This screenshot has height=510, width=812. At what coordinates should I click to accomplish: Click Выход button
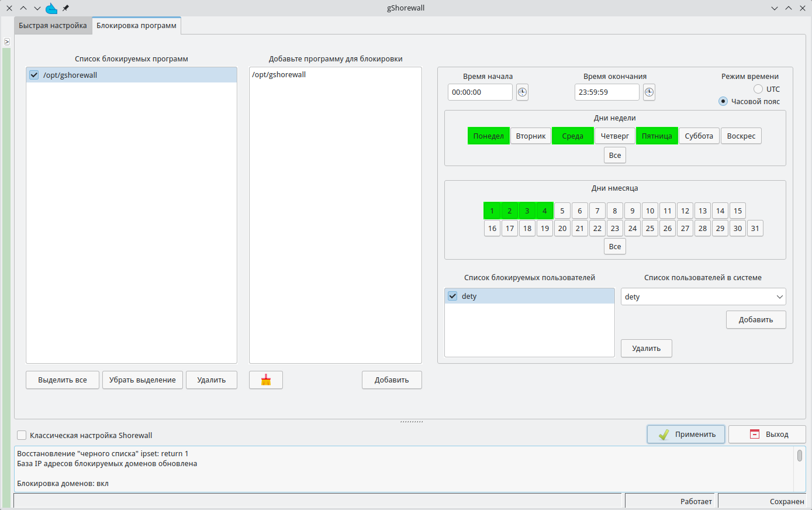click(767, 435)
